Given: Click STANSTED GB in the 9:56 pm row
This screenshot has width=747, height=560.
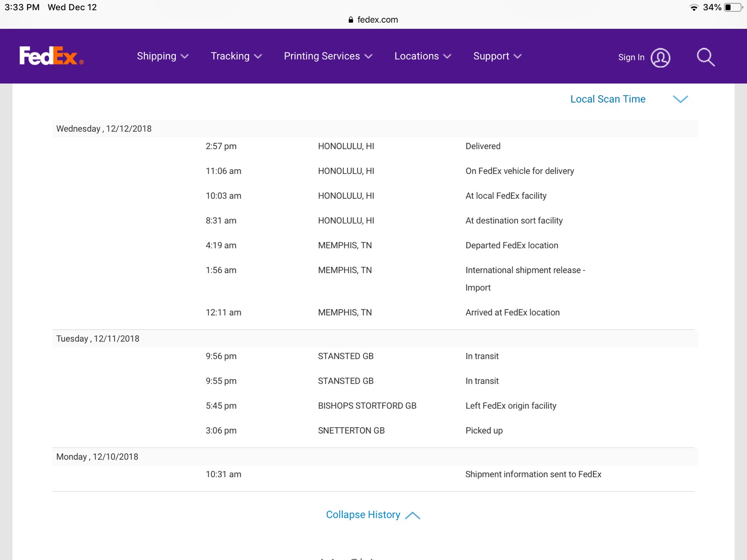Looking at the screenshot, I should pyautogui.click(x=346, y=356).
